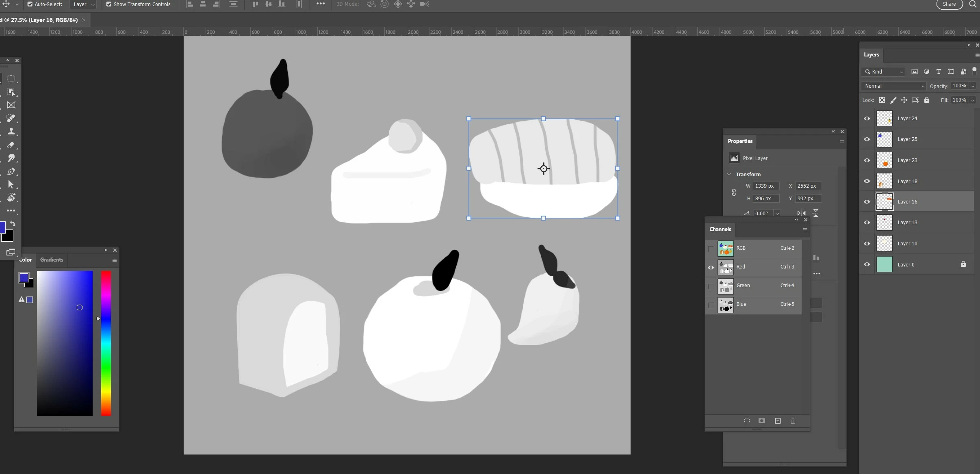Click the Share button
The width and height of the screenshot is (980, 474).
[949, 4]
